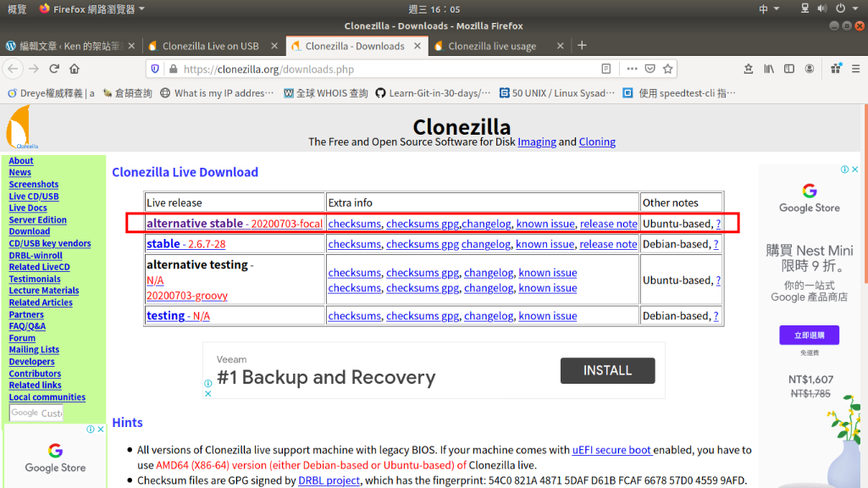Open the clock and calendar panel
868x488 pixels.
tap(434, 8)
